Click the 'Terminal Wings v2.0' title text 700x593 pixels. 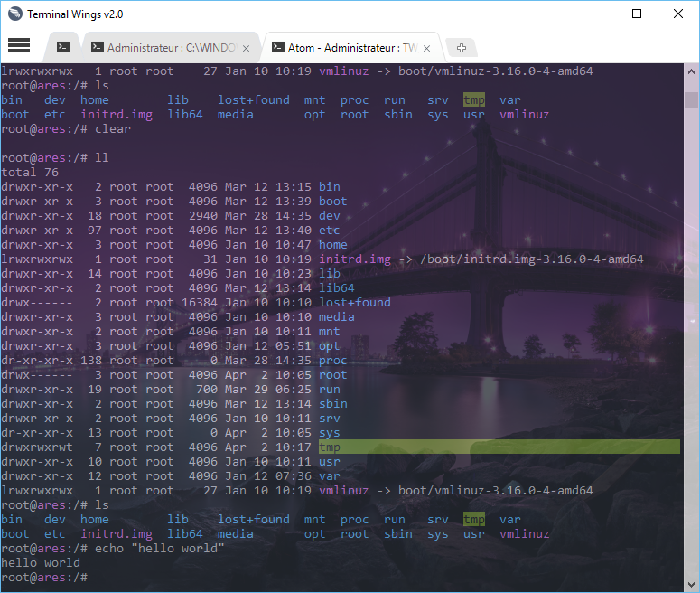75,14
